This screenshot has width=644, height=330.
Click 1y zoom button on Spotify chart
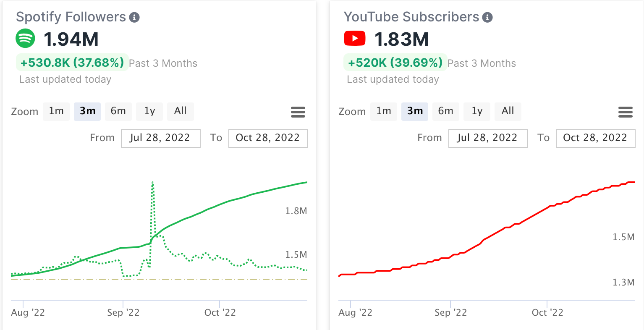149,111
